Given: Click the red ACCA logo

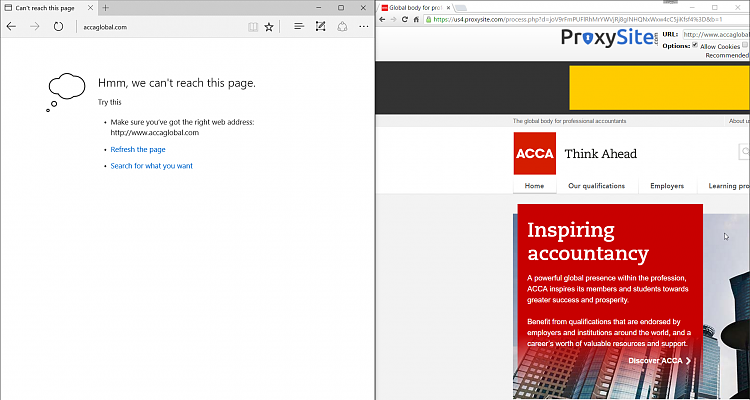Looking at the screenshot, I should click(x=535, y=154).
